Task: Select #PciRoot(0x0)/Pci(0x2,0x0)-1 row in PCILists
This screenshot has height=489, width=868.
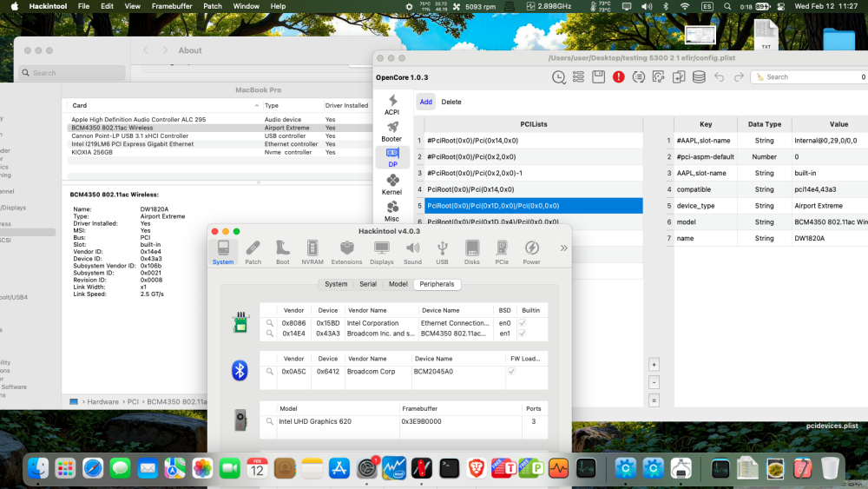Action: click(x=534, y=174)
